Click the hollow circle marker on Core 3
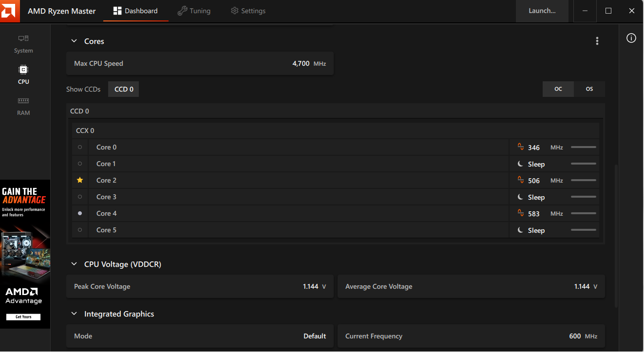Image resolution: width=644 pixels, height=352 pixels. tap(80, 197)
